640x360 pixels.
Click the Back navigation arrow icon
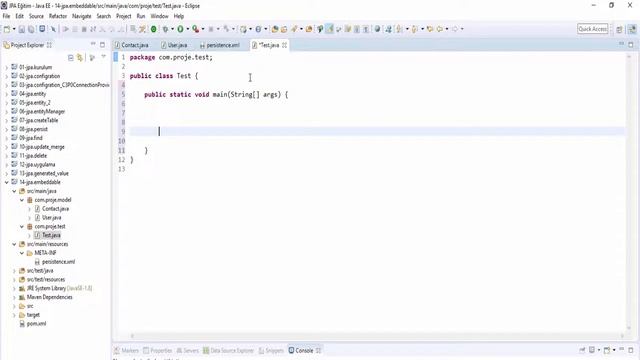click(440, 29)
